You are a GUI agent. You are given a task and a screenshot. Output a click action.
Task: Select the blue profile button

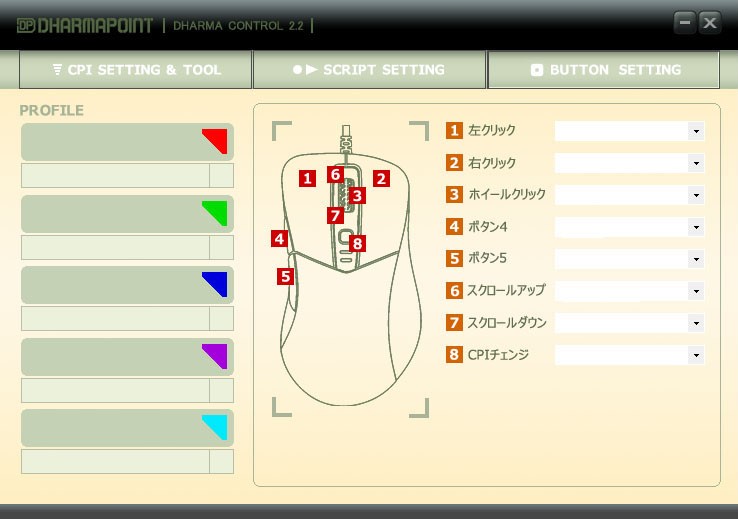127,285
